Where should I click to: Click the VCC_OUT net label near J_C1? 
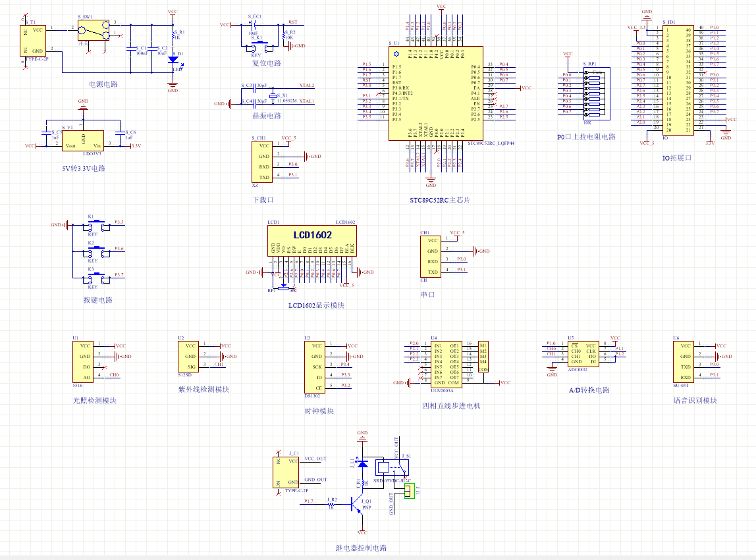point(315,459)
